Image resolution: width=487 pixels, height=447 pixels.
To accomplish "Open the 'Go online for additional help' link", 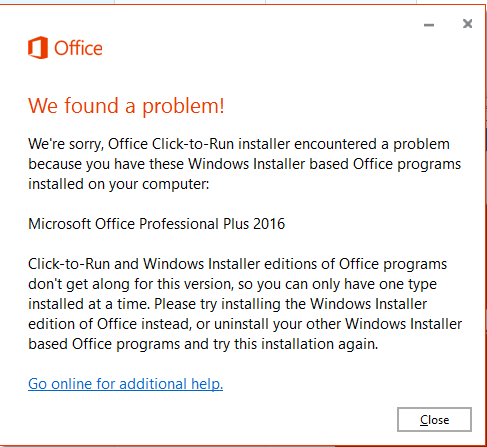I will tap(125, 384).
